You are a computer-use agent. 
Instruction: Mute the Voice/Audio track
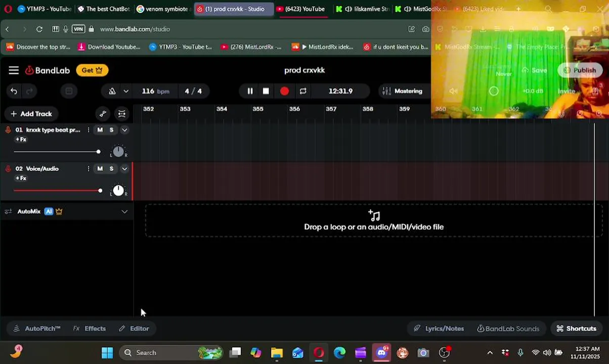[x=100, y=169]
